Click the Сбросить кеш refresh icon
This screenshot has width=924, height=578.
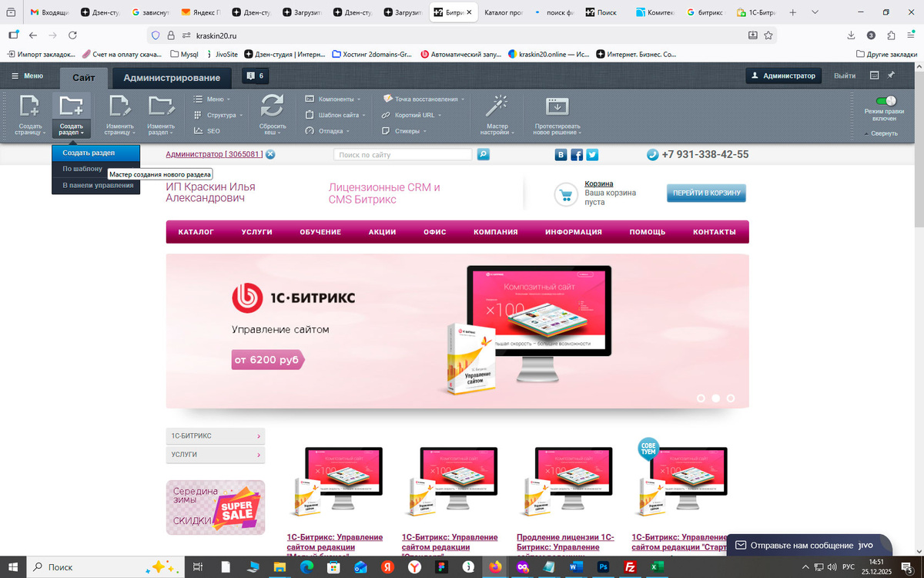[x=272, y=106]
